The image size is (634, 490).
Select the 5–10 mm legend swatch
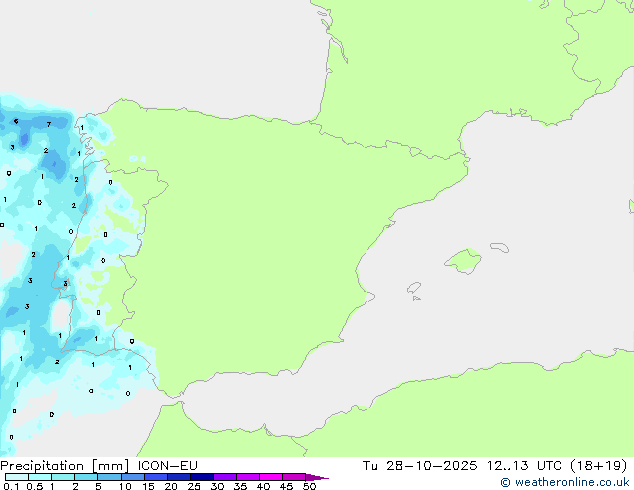pyautogui.click(x=109, y=477)
